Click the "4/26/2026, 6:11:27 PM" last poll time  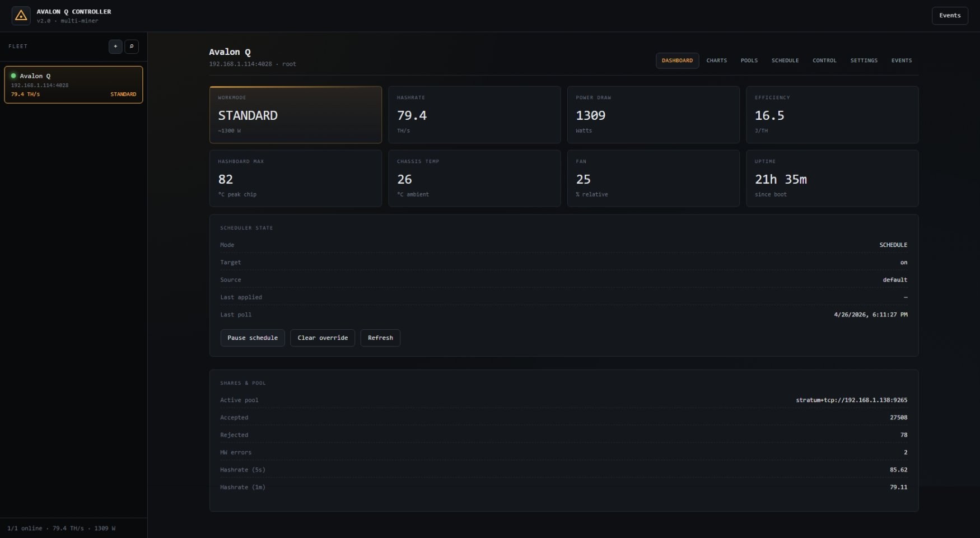pos(871,315)
